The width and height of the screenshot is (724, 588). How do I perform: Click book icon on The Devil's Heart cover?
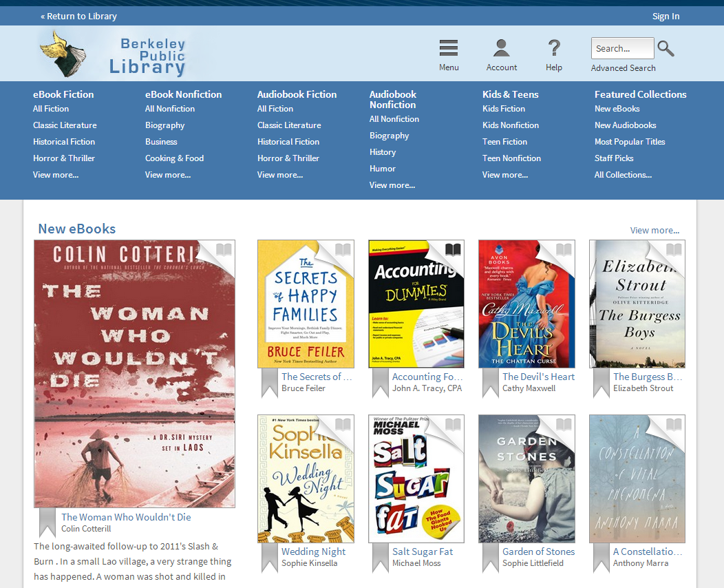pyautogui.click(x=564, y=250)
